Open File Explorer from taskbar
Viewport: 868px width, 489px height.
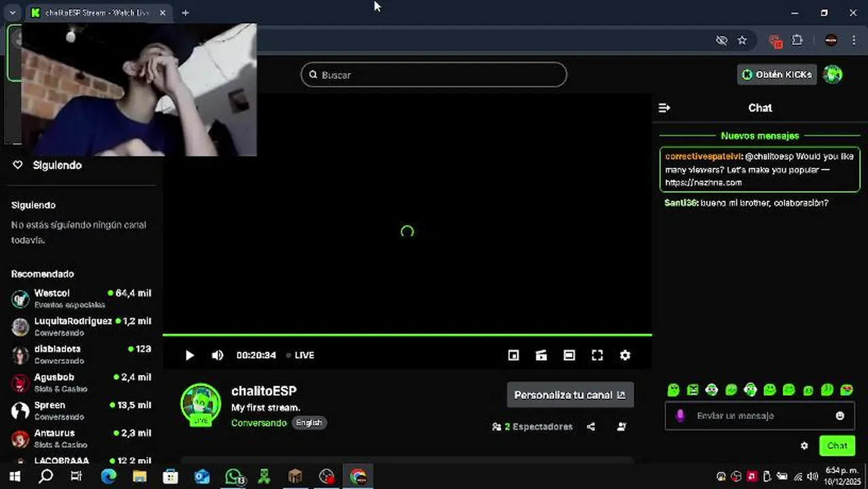pos(139,477)
